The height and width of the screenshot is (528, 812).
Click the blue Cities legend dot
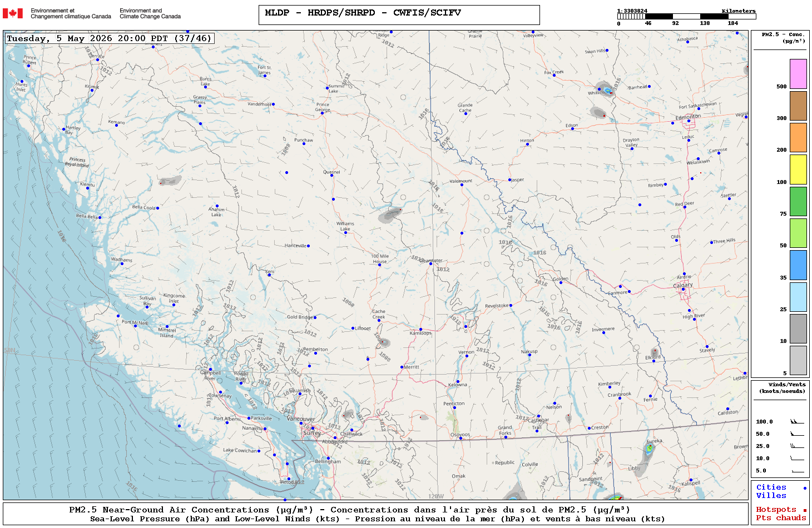click(x=804, y=488)
